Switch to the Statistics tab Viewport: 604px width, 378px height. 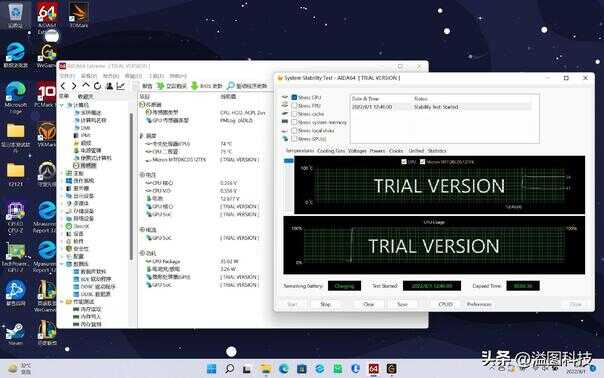click(437, 151)
